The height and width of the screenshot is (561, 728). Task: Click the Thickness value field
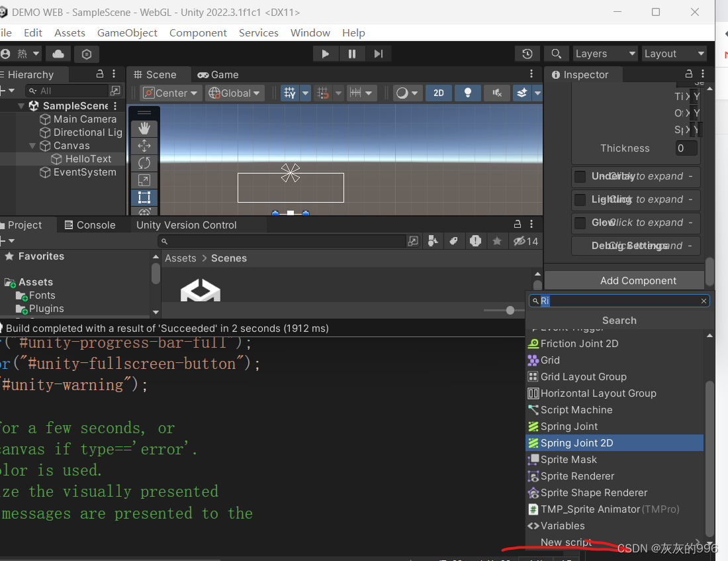point(686,148)
